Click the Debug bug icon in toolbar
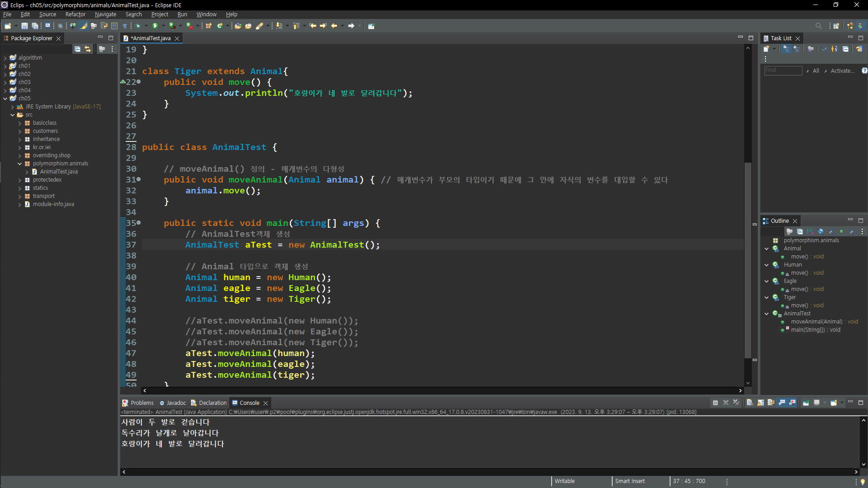 pos(138,26)
